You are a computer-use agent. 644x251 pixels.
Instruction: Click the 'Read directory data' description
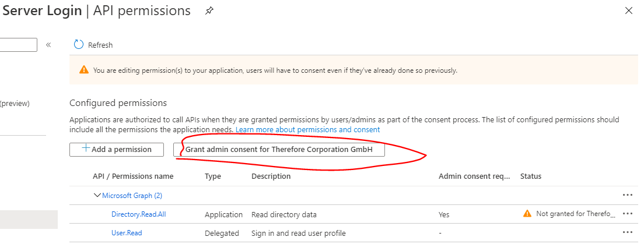click(284, 214)
